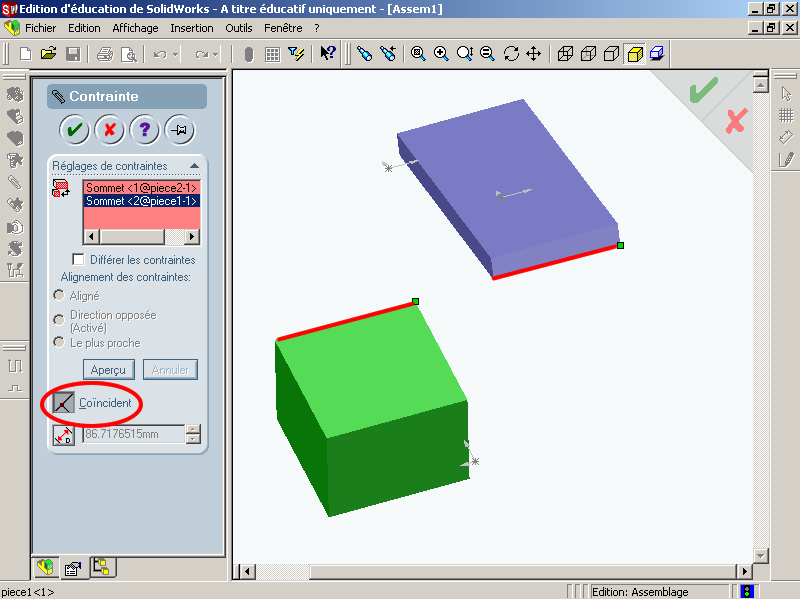
Task: Toggle the shadows/perspective display icon
Action: pos(657,53)
